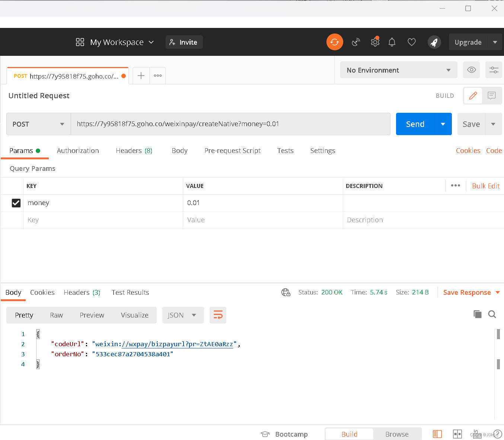Viewport: 504px width, 440px height.
Task: Open the Upgrade dropdown arrow
Action: click(495, 42)
